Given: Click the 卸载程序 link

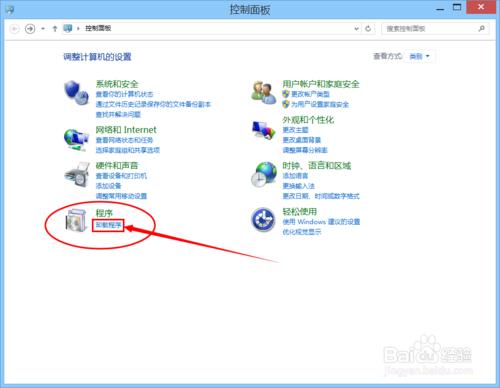Looking at the screenshot, I should [x=108, y=225].
